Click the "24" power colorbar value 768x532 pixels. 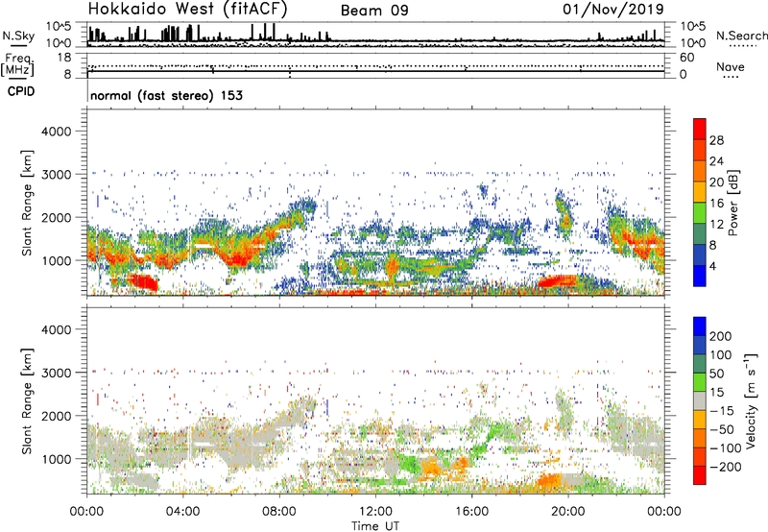[716, 161]
